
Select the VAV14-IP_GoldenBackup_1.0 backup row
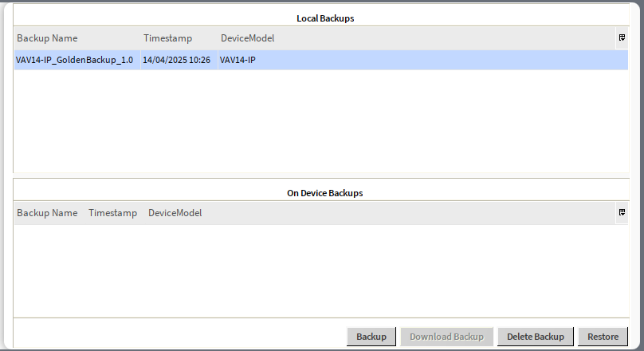pos(74,60)
